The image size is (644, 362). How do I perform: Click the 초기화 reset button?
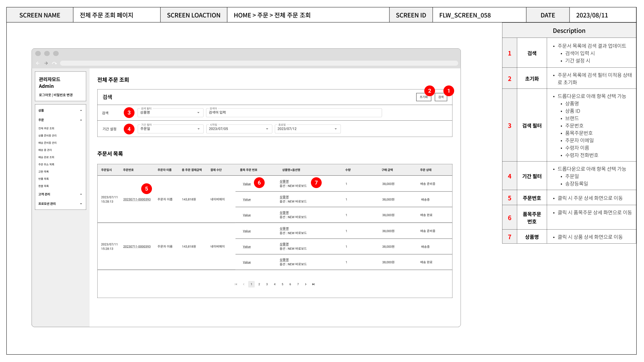point(424,97)
